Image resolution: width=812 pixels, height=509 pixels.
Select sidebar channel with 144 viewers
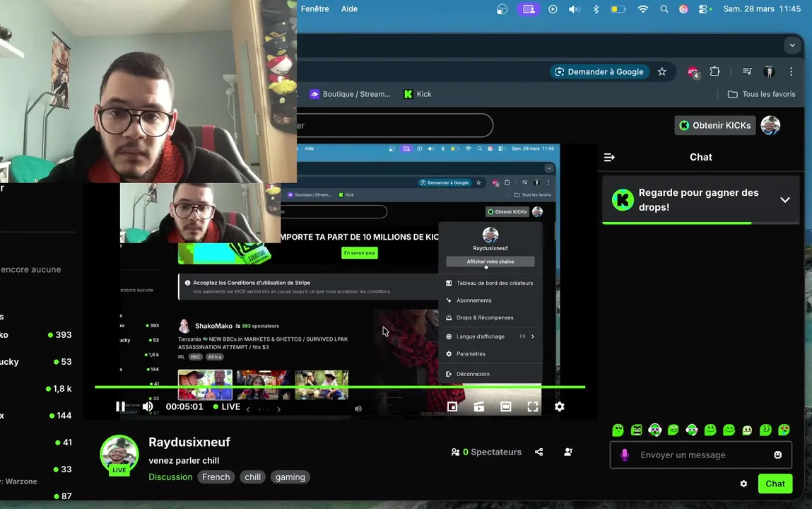pyautogui.click(x=36, y=415)
